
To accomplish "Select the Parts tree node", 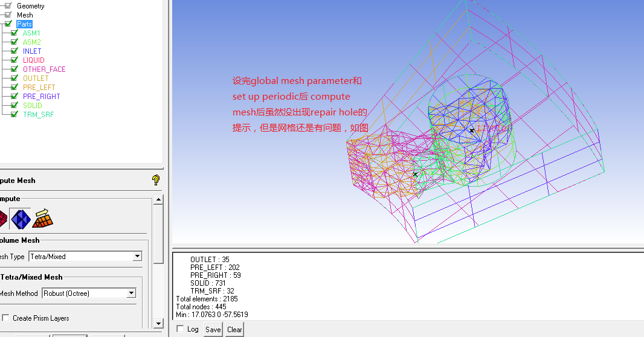I will click(24, 24).
